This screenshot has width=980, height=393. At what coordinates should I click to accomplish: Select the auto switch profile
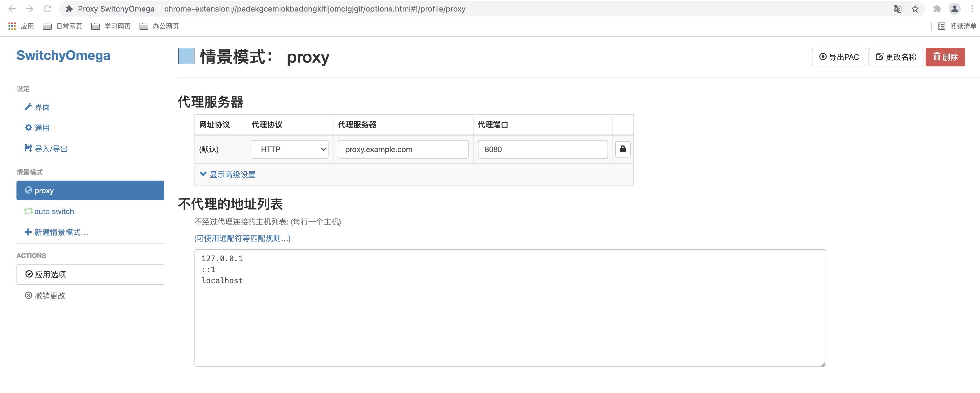[54, 211]
